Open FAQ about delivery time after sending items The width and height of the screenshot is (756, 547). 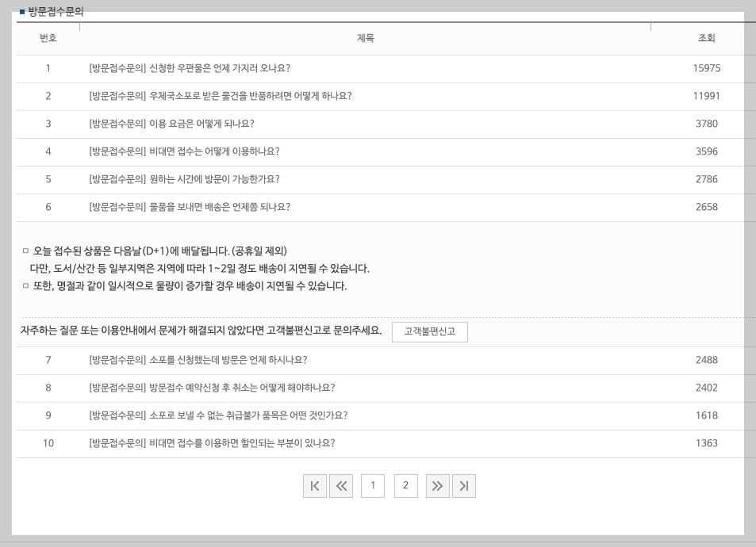186,207
